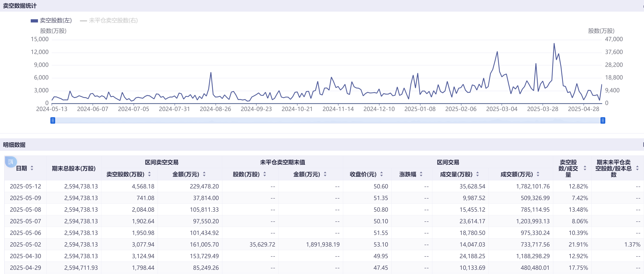Viewport: 644px width, 274px height.
Task: Click the table search filter icon
Action: pos(10,162)
